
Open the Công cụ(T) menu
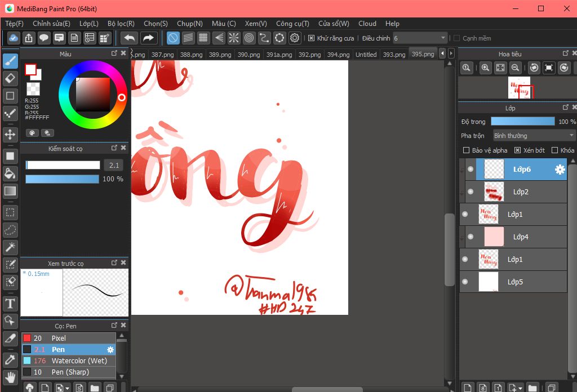(x=292, y=24)
